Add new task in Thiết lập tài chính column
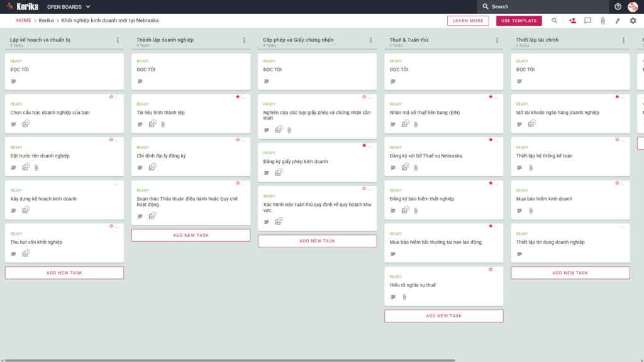 (x=570, y=273)
